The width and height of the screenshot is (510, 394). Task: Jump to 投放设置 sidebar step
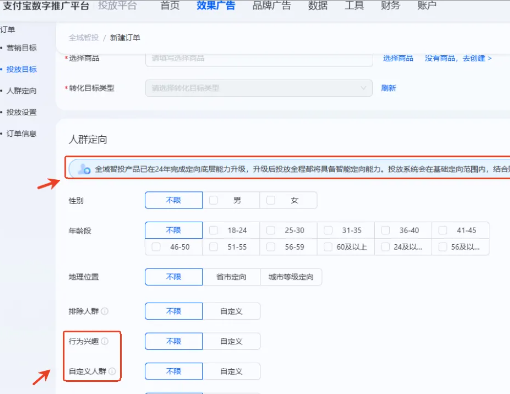pyautogui.click(x=22, y=112)
